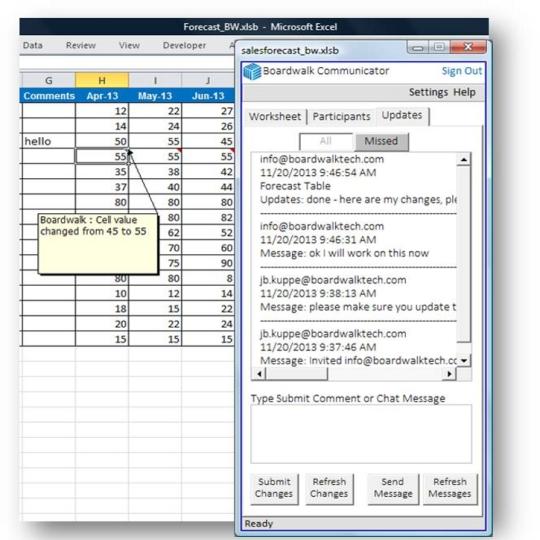Click the May-13 cell with value 38
Screen dimensions: 540x540
(155, 172)
